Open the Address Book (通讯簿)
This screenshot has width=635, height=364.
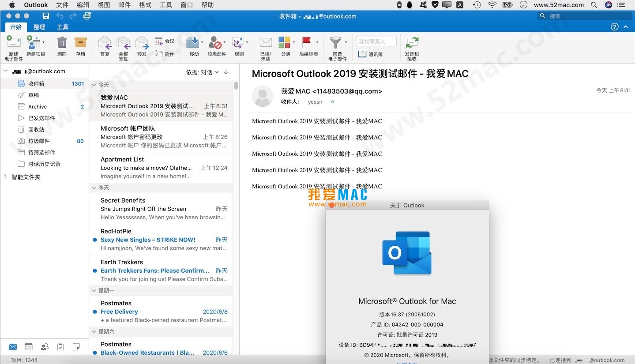tap(370, 54)
